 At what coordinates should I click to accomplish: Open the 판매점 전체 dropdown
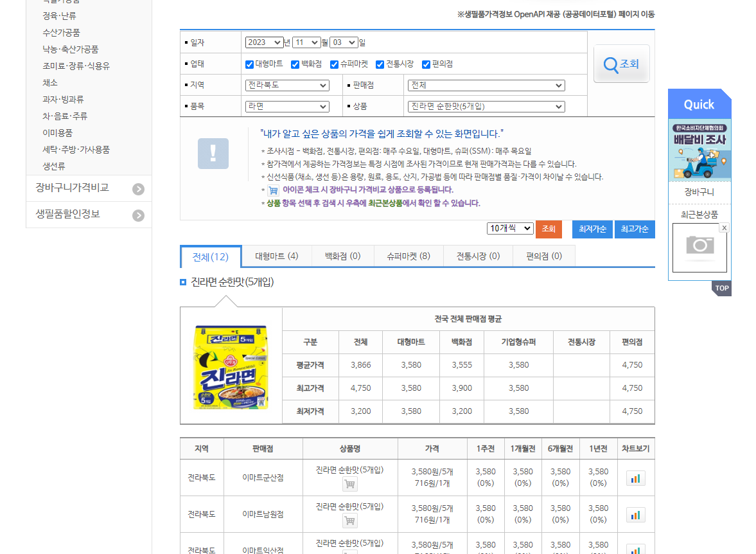point(486,85)
